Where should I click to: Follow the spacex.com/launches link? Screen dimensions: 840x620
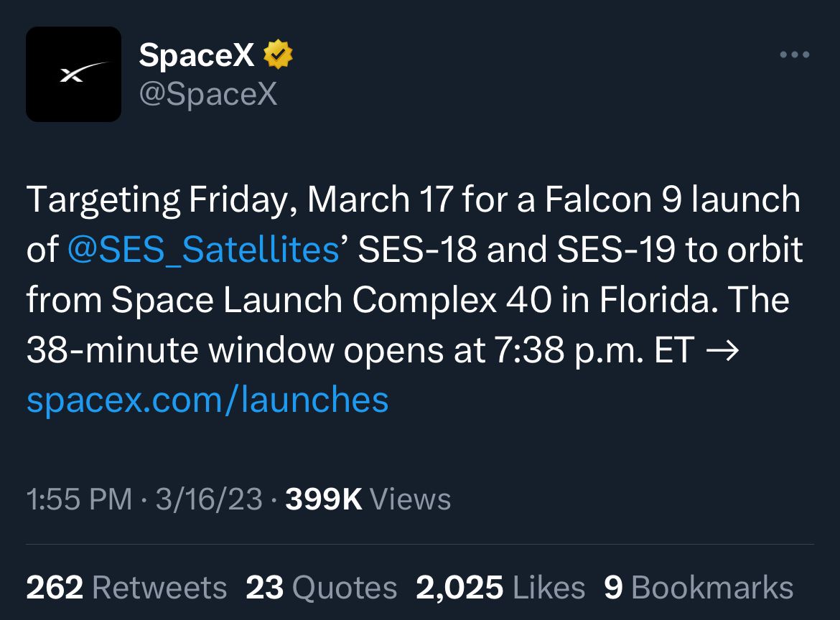click(207, 400)
